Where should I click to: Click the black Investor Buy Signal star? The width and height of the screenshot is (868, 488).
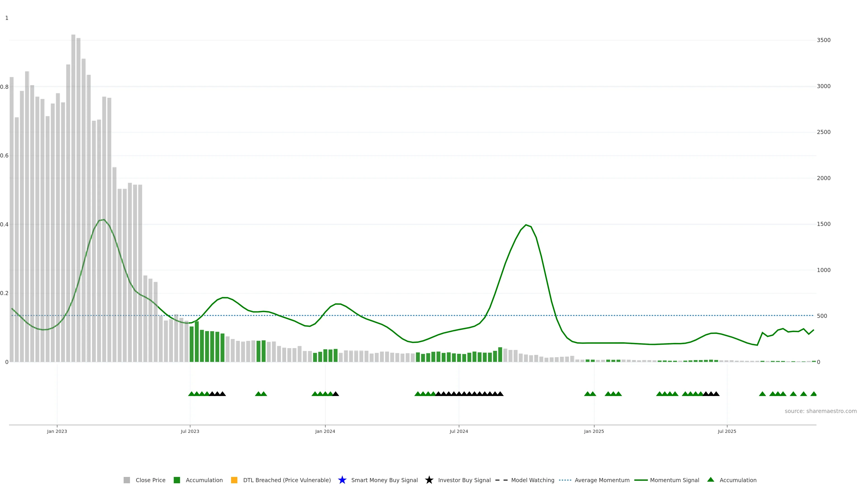point(429,480)
